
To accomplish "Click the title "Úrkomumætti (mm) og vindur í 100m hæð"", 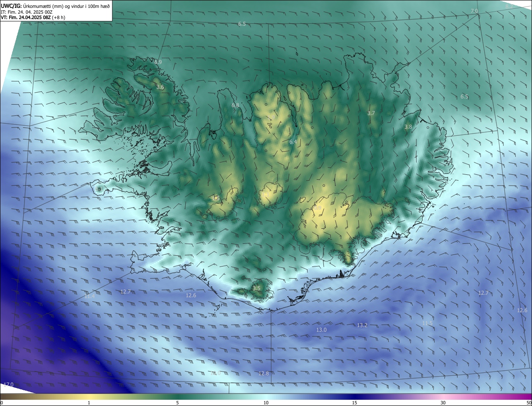I will coord(66,6).
